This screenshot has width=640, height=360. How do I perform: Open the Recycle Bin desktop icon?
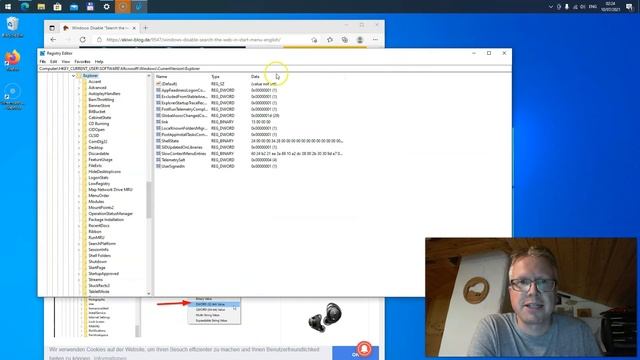pos(13,27)
